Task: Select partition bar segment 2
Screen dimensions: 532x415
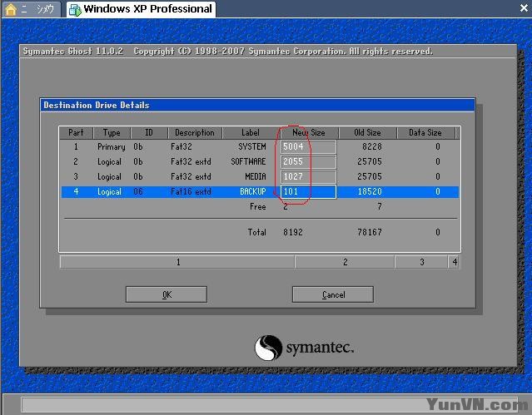Action: [x=345, y=262]
